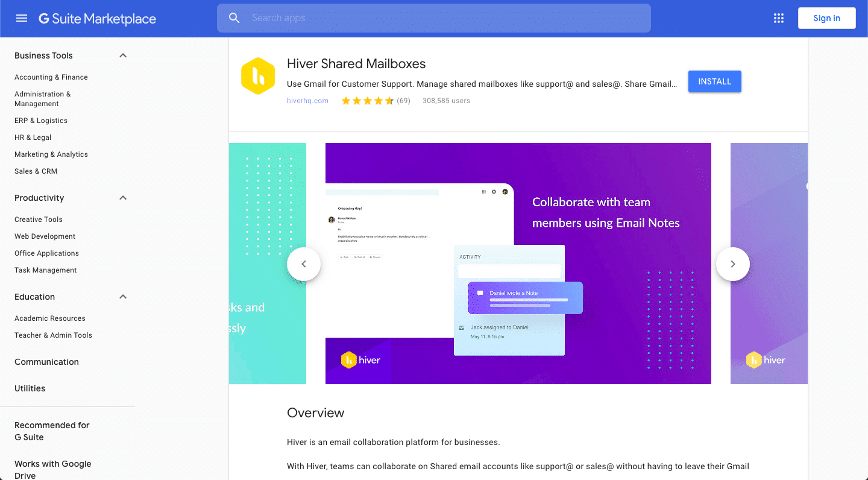Screen dimensions: 868x480
Task: Click the Email Notes carousel slide
Action: click(x=518, y=264)
